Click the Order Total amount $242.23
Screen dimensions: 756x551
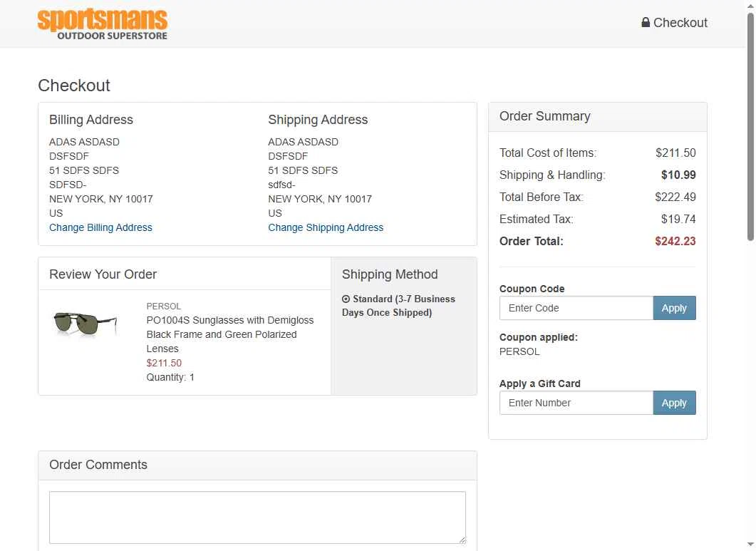point(675,241)
